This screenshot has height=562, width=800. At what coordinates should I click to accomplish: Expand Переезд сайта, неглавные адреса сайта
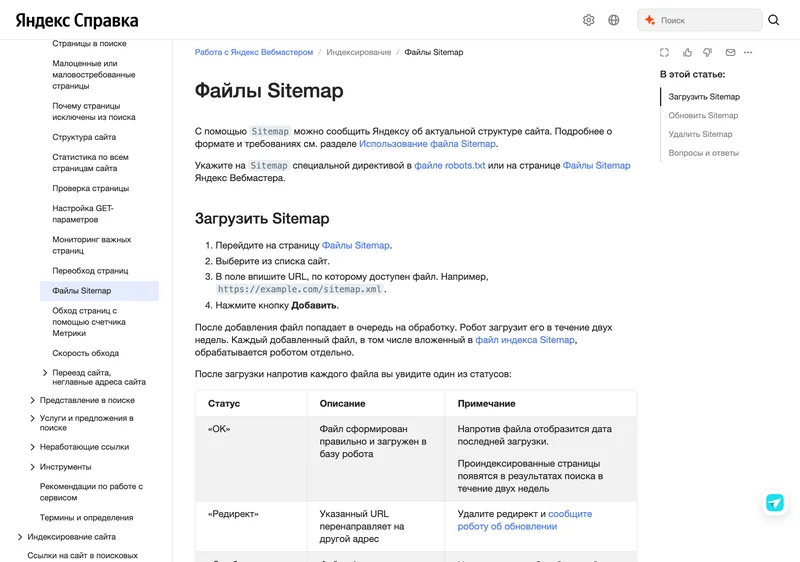click(45, 373)
